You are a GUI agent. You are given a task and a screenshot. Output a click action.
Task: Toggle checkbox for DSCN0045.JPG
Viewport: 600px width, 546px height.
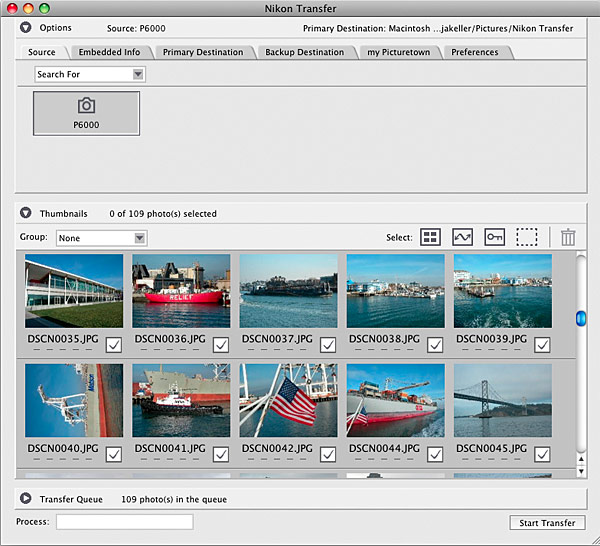coord(542,455)
